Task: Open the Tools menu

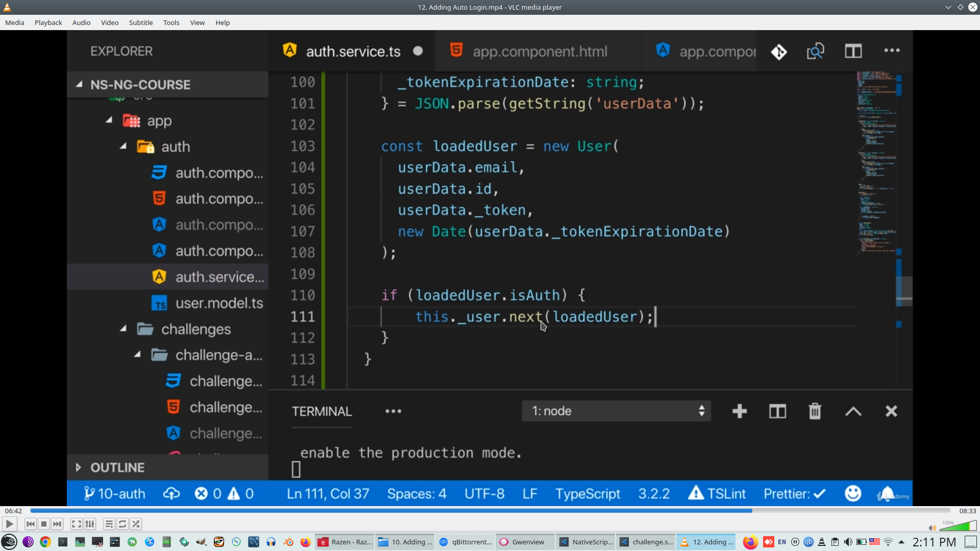Action: click(171, 22)
